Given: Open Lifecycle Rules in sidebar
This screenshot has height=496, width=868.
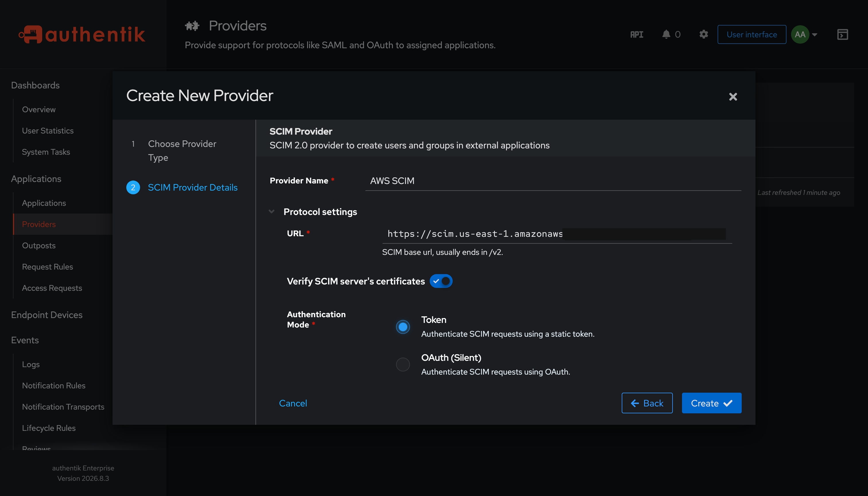Looking at the screenshot, I should coord(49,428).
